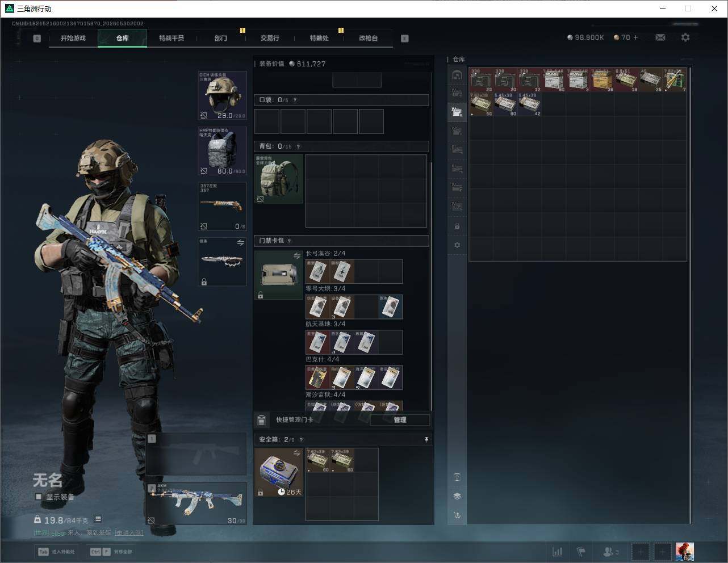Open the mail envelope icon
The height and width of the screenshot is (563, 728).
(660, 37)
